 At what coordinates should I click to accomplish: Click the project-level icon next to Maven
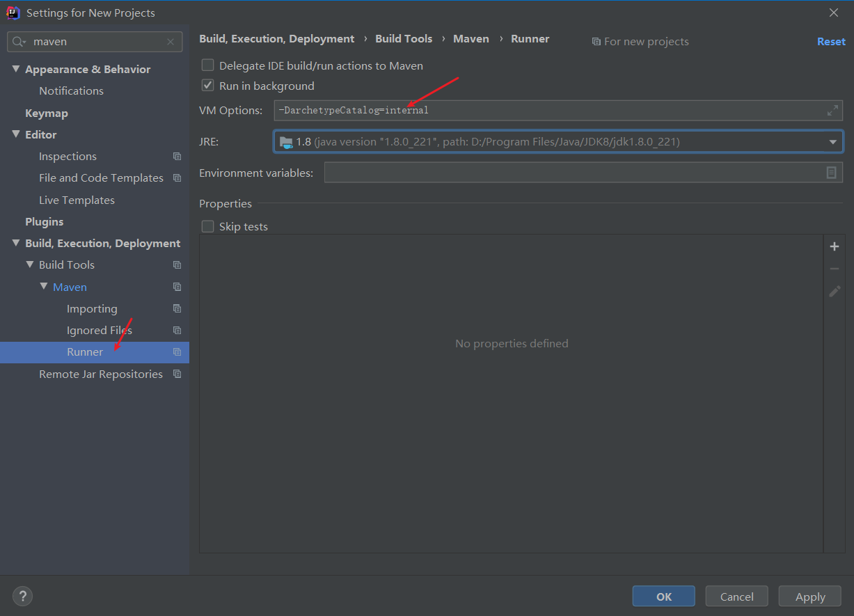[x=177, y=287]
